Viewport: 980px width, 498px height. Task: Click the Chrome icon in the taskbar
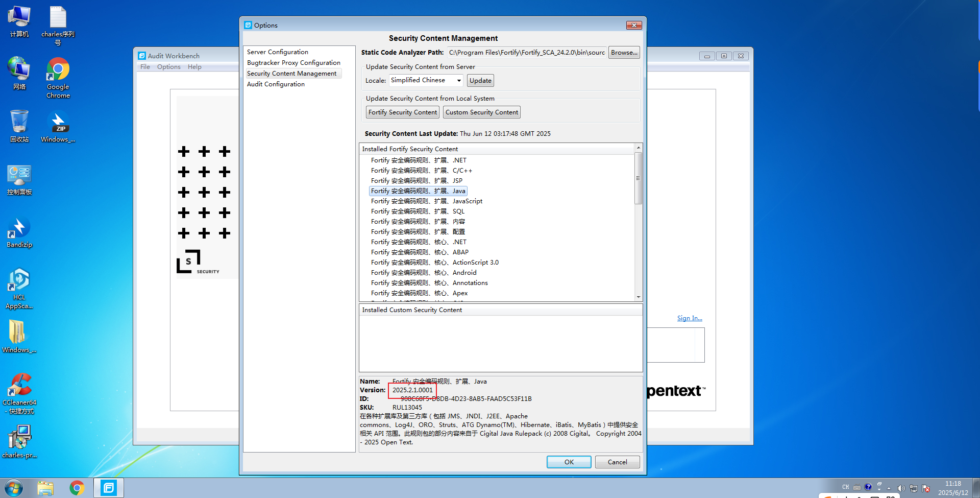[77, 488]
